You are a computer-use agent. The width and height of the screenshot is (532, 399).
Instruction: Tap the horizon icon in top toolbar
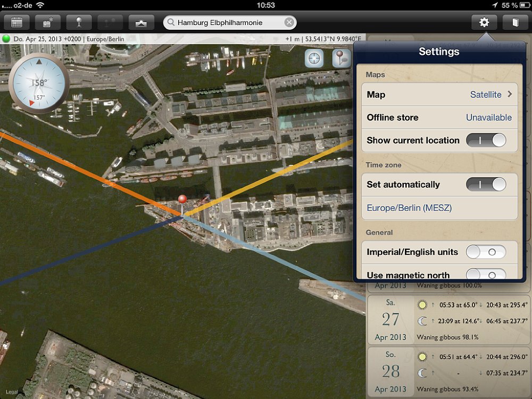142,22
